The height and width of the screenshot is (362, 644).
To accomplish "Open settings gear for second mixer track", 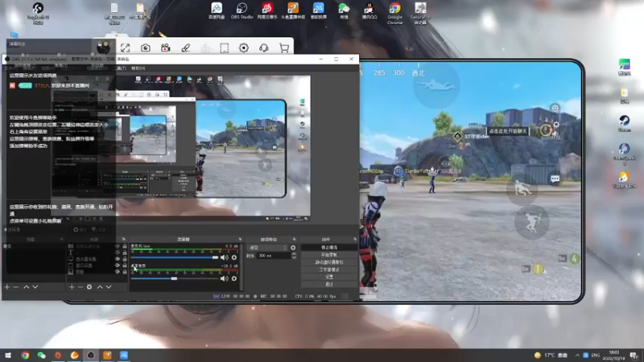I will point(234,278).
